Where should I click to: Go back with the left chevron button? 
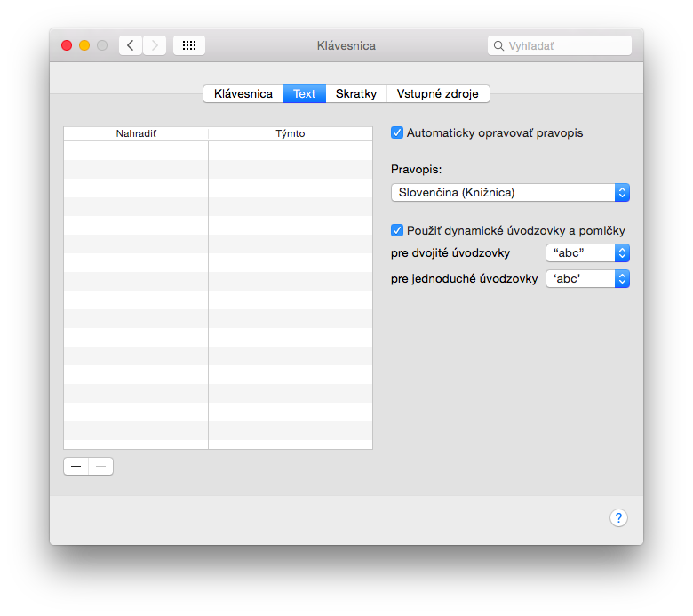pyautogui.click(x=131, y=45)
